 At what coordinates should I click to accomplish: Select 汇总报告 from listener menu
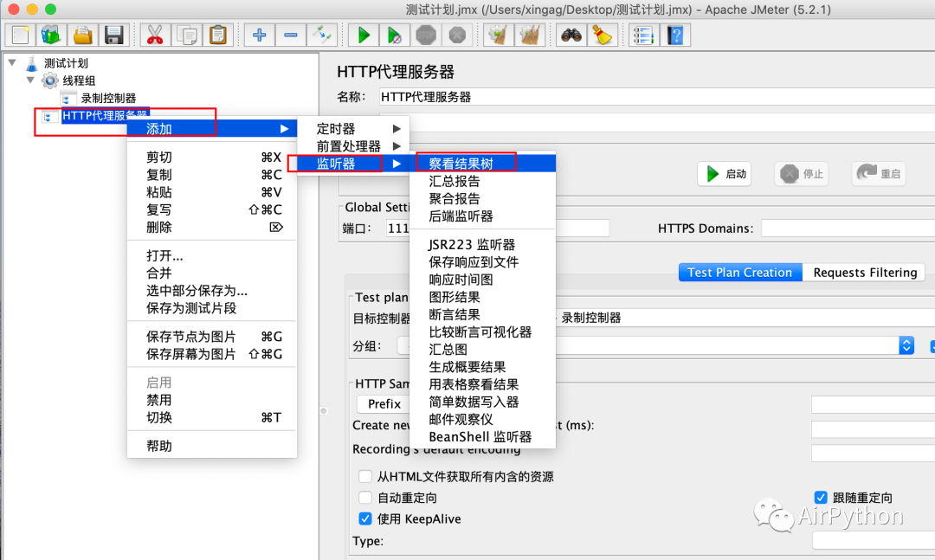click(x=483, y=181)
